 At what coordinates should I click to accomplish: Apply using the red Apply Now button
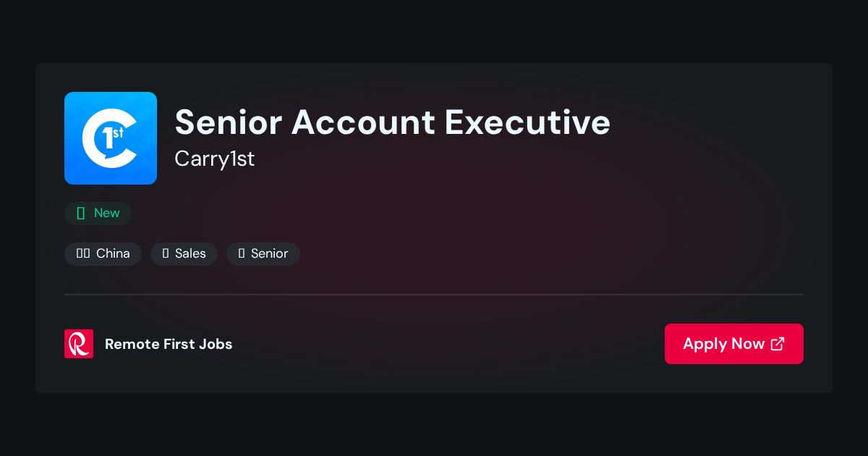734,344
